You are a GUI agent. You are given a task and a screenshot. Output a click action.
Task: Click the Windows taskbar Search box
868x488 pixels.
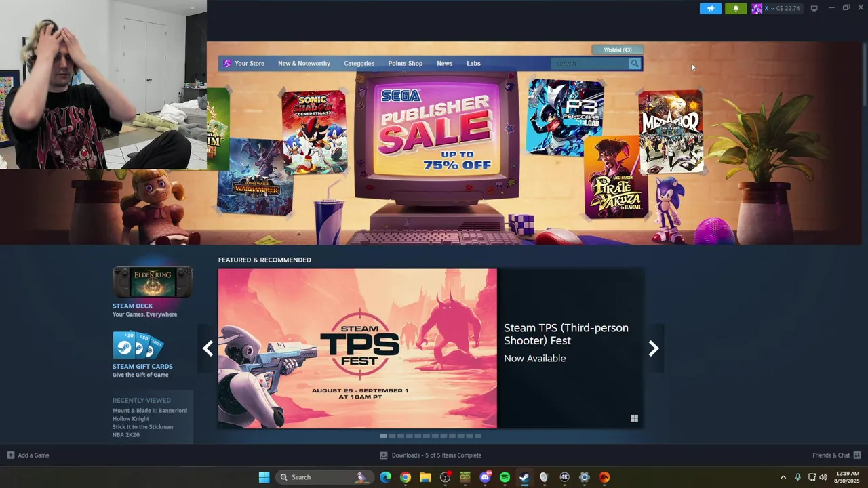[x=324, y=477]
